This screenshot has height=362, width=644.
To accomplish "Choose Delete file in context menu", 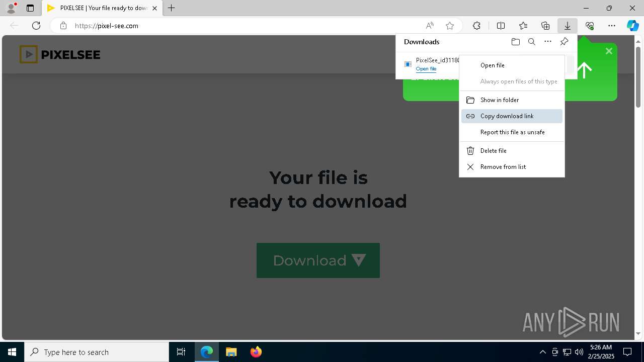I will (x=512, y=151).
